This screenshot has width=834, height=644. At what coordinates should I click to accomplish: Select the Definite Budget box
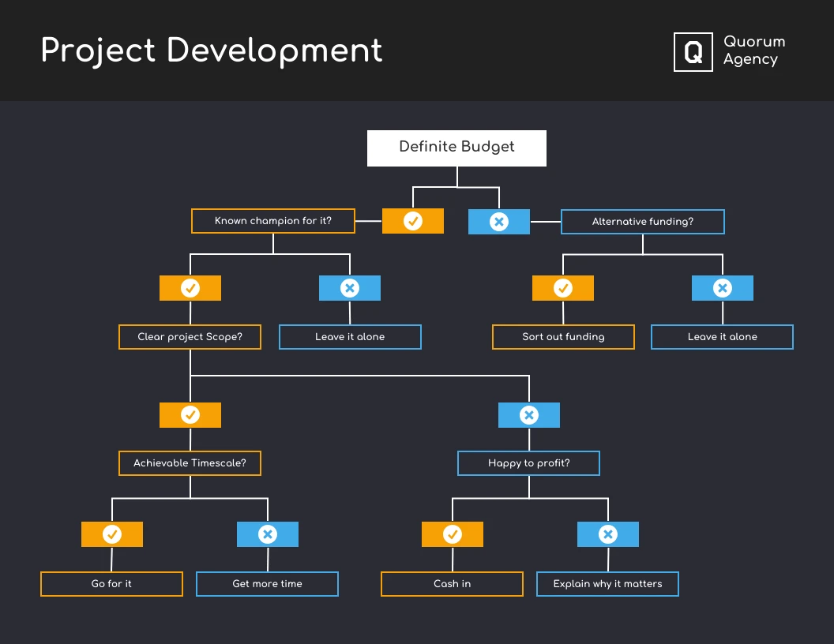click(456, 148)
